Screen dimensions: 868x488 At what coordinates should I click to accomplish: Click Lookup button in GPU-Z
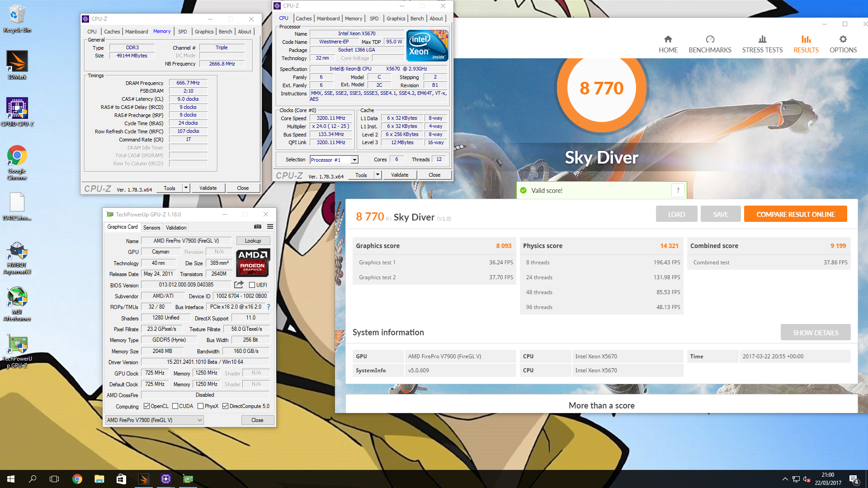coord(253,241)
